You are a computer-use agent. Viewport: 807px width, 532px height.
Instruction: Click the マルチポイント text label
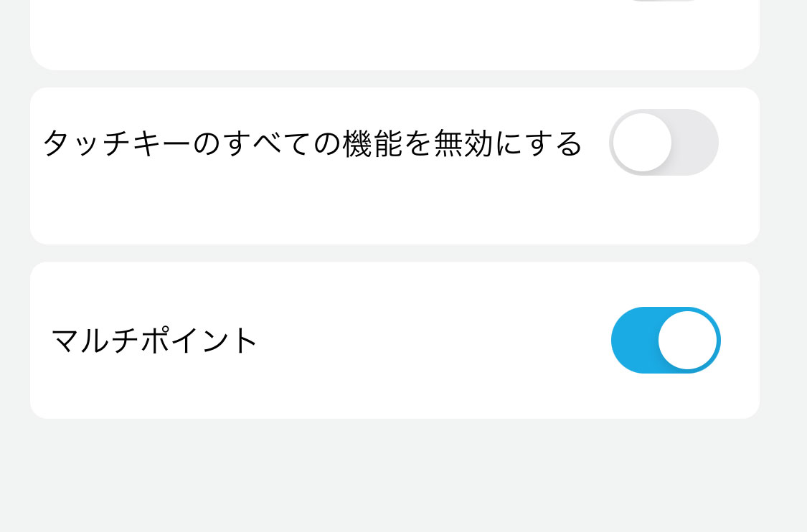(154, 340)
